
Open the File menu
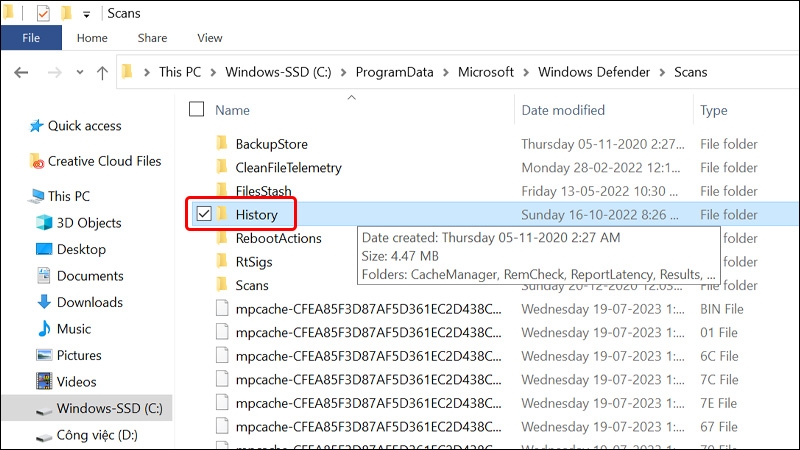click(31, 38)
